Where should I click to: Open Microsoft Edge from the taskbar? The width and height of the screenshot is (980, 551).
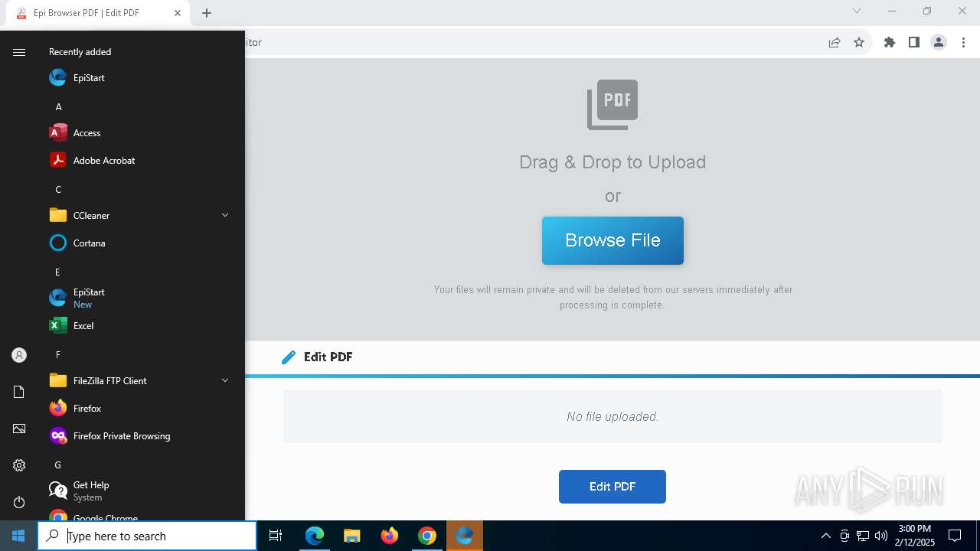point(315,536)
